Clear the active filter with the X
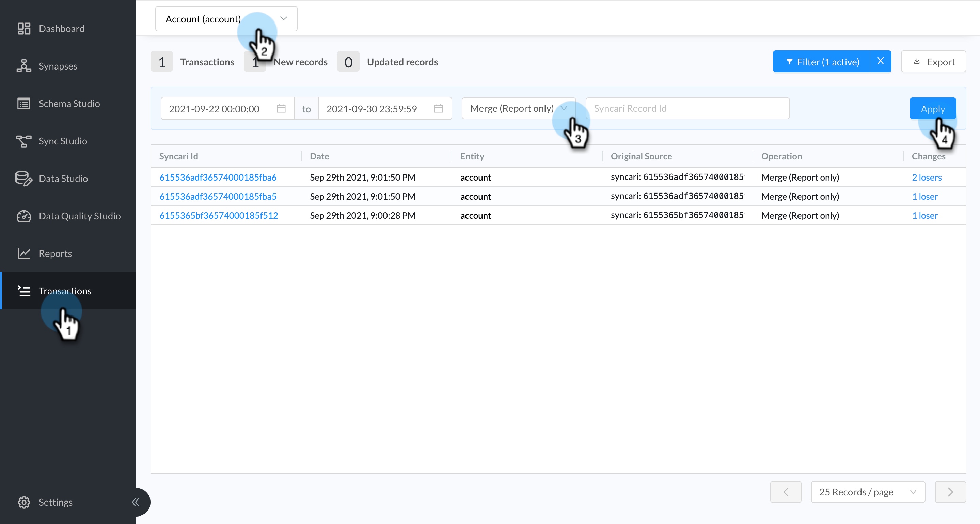Screen dimensions: 980x524 (880, 61)
